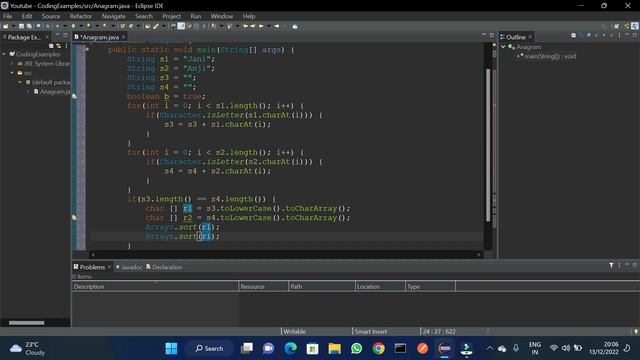
Task: Click the New Java Class icon
Action: click(131, 26)
